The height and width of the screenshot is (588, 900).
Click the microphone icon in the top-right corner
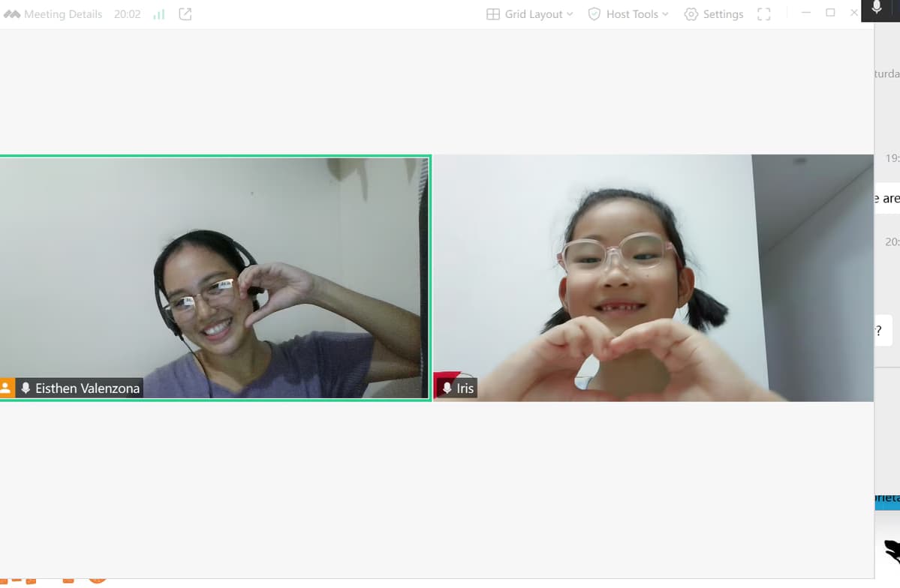(876, 9)
